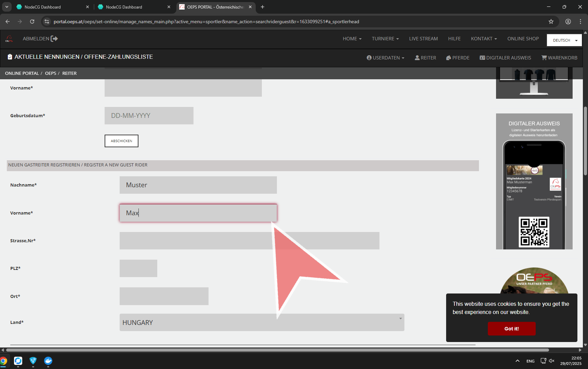Screen dimensions: 588x369
Task: Open the Deutsch language selector
Action: [564, 40]
